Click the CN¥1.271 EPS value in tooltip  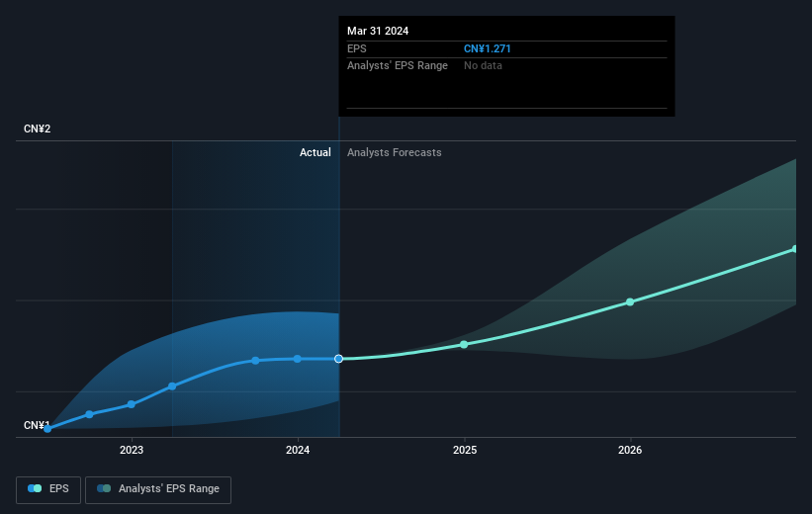(488, 48)
